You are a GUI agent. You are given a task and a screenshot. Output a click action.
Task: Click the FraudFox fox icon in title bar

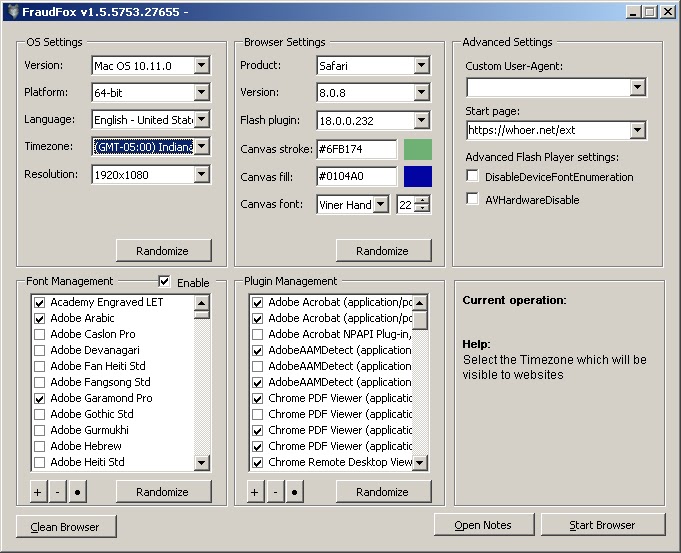[x=13, y=12]
